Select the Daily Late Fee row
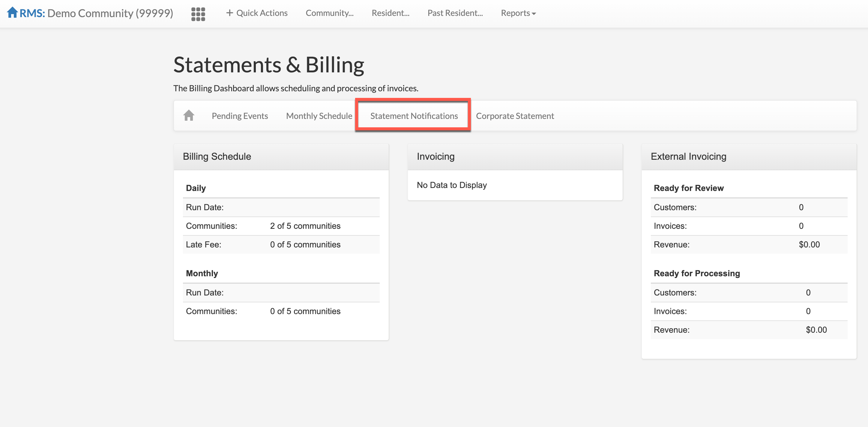The width and height of the screenshot is (868, 427). 281,244
